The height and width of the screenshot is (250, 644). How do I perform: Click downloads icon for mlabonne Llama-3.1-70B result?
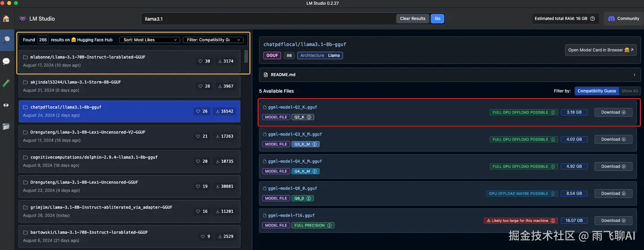click(220, 61)
